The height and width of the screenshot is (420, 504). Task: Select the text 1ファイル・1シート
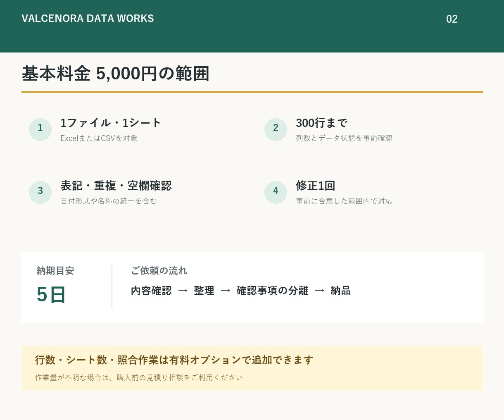[111, 123]
